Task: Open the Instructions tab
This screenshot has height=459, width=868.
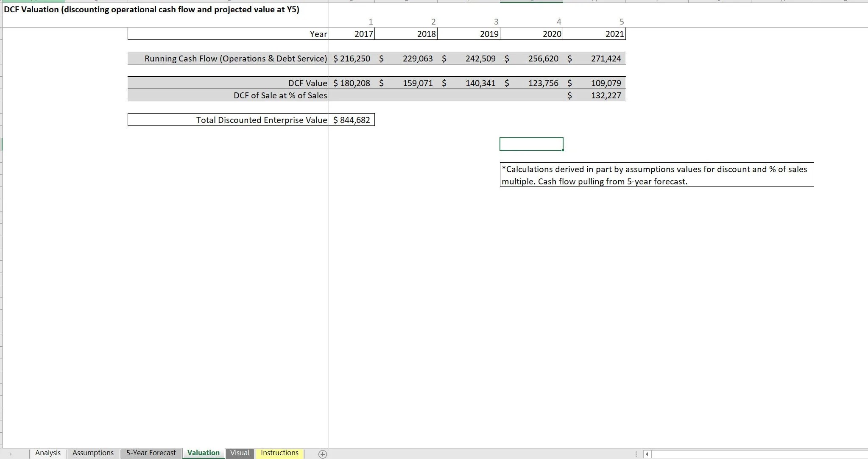Action: [279, 453]
